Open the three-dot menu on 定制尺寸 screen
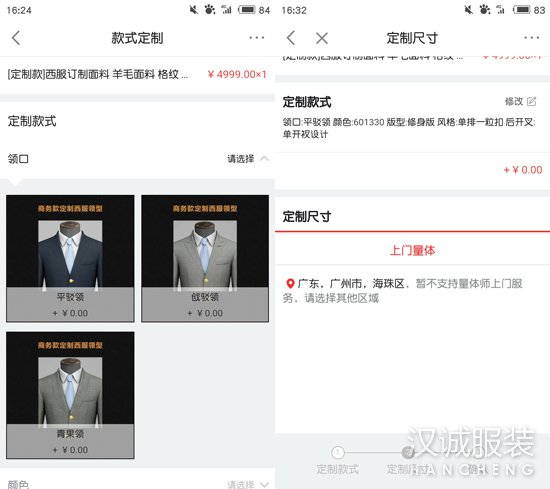Screen dimensions: 550x489 point(532,38)
